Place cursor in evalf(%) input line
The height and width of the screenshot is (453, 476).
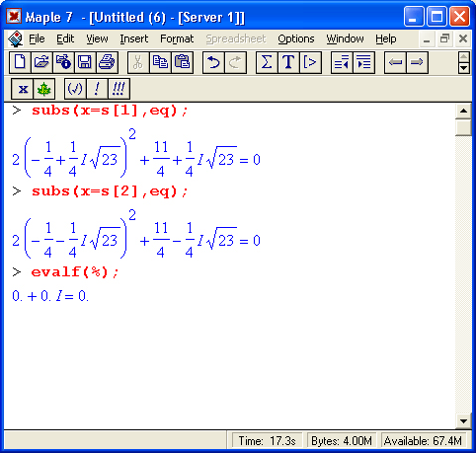click(75, 272)
